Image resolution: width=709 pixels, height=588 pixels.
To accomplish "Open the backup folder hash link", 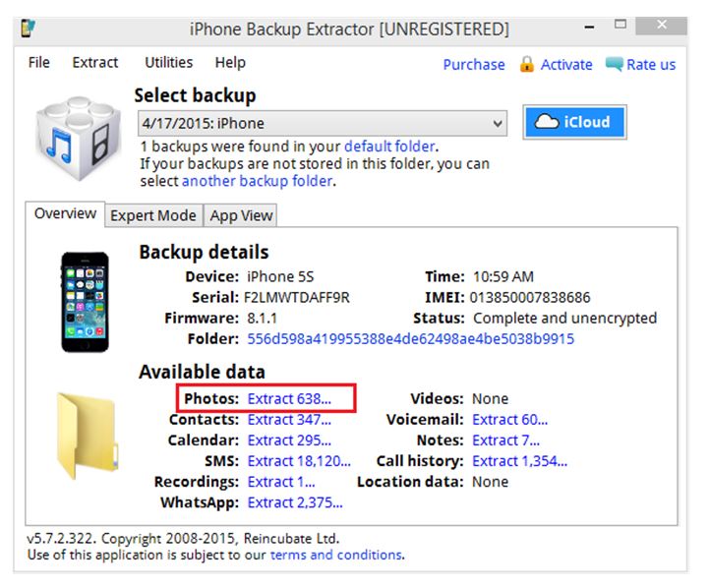I will pyautogui.click(x=410, y=339).
